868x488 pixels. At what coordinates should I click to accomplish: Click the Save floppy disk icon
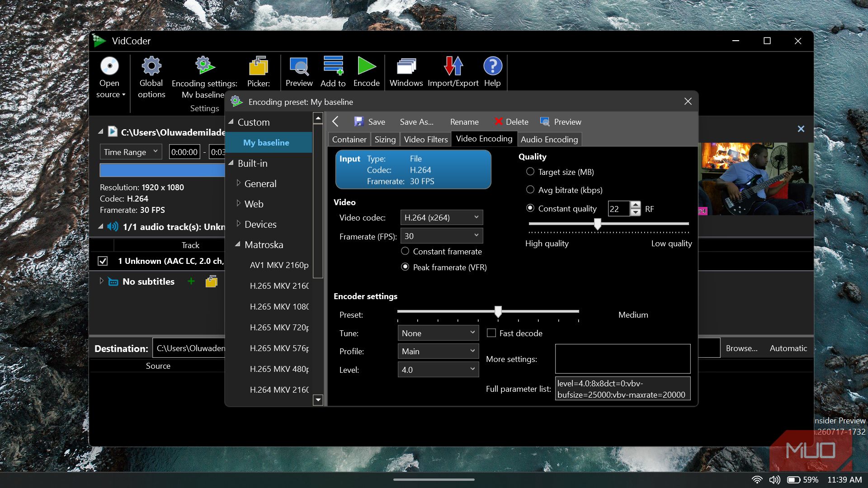[x=359, y=122]
